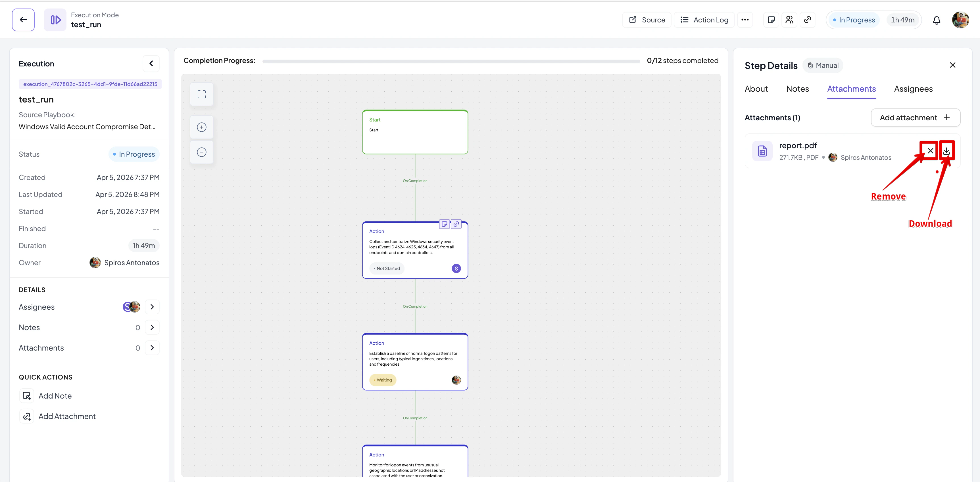Remove the report.pdf attachment
This screenshot has width=980, height=482.
tap(930, 151)
